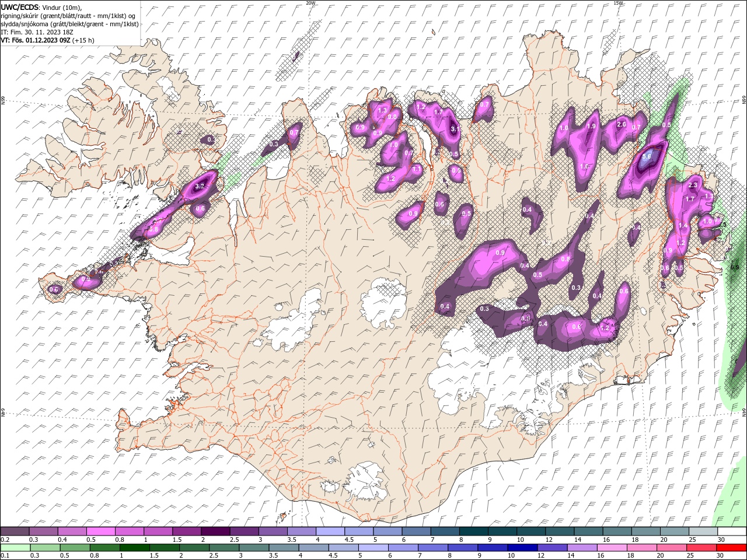Click the 3.1 snowfall value on the map

click(x=455, y=128)
